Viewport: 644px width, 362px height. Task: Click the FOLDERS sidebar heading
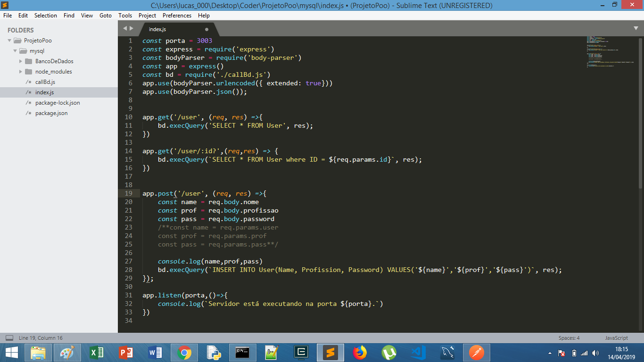[21, 30]
